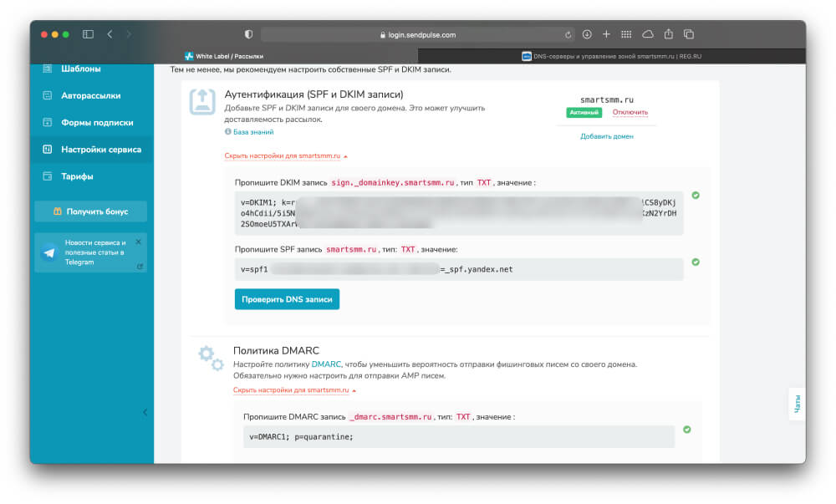Click the Авторассылки sidebar icon

48,95
